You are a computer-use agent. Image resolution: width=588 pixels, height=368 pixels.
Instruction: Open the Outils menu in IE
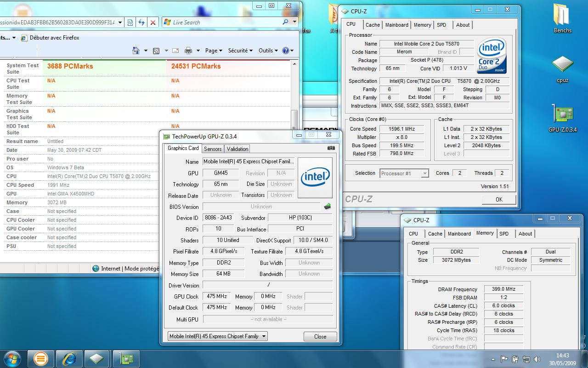pos(268,51)
